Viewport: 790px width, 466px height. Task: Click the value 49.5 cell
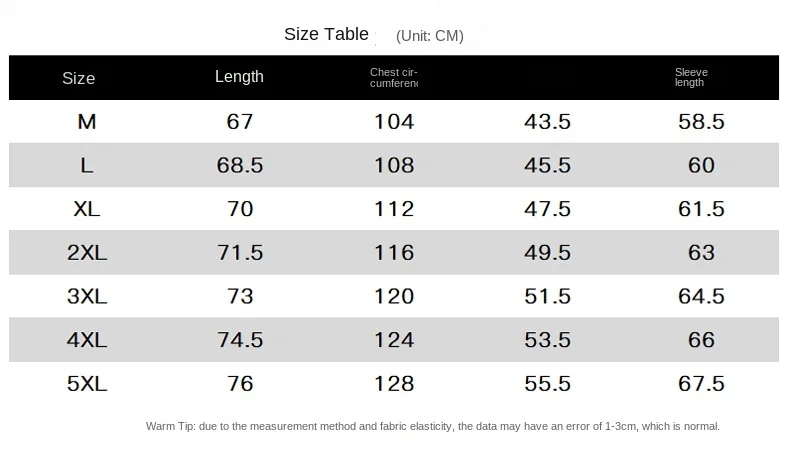coord(547,253)
